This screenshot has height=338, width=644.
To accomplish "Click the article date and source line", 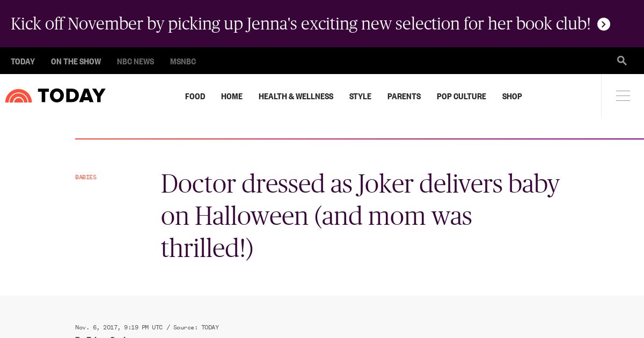I will (147, 327).
